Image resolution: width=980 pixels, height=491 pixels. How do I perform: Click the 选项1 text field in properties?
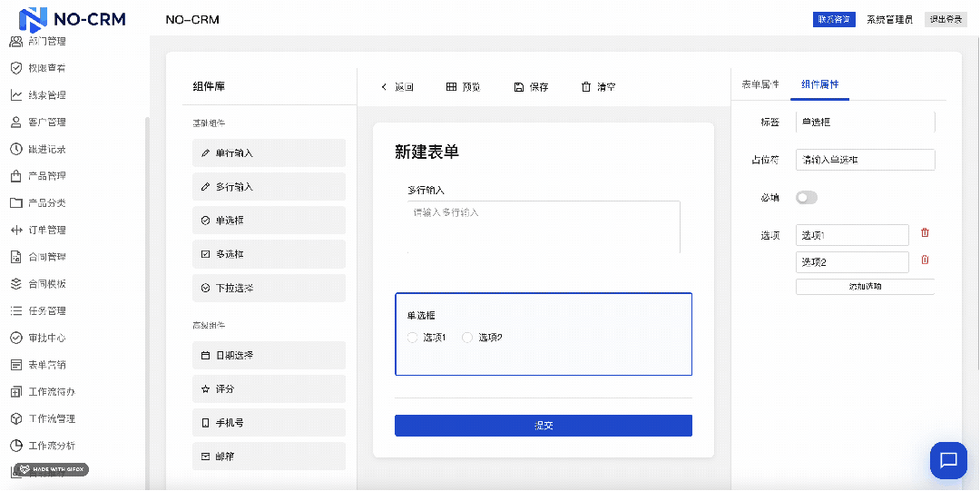coord(852,235)
